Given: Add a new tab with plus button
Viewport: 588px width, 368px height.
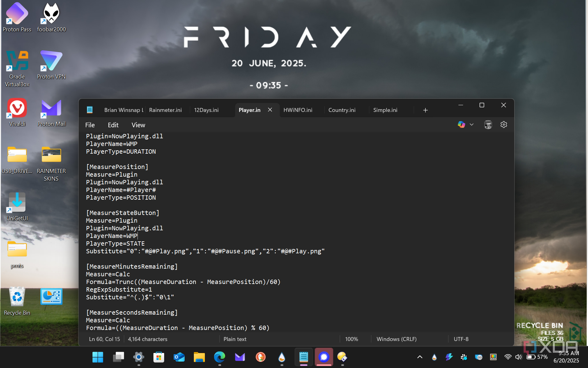Looking at the screenshot, I should coord(425,110).
